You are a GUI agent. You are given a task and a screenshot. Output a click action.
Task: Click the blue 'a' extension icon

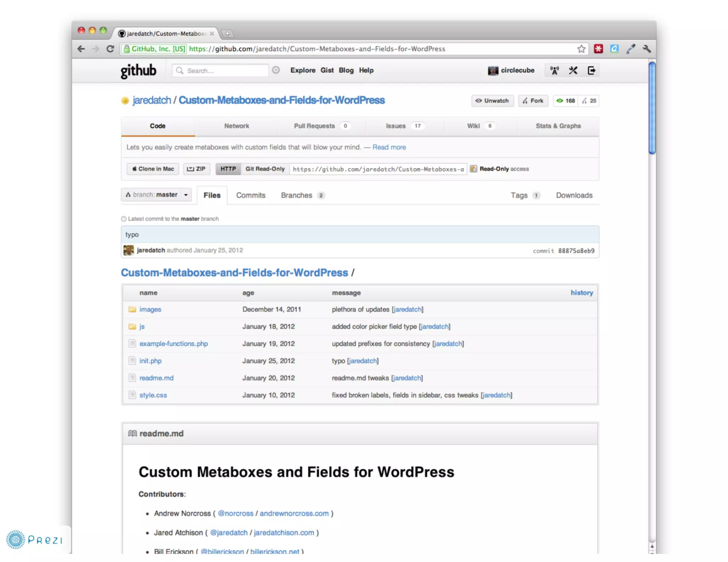[614, 49]
